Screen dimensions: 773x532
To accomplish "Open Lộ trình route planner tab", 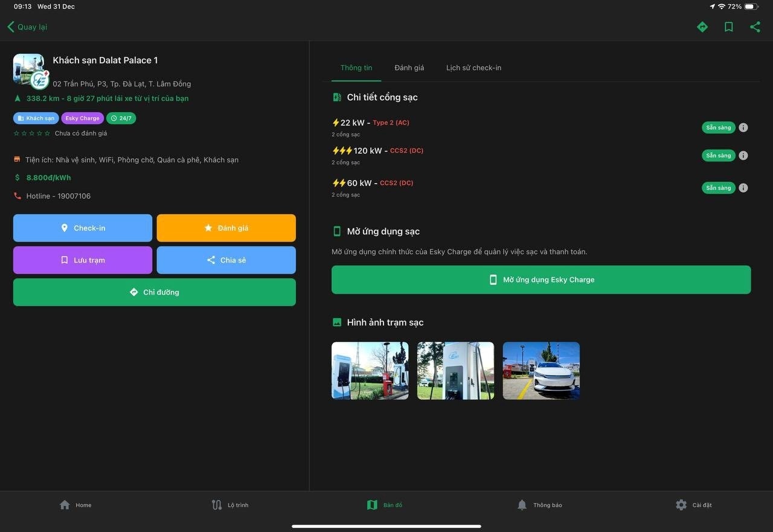I will (x=230, y=505).
